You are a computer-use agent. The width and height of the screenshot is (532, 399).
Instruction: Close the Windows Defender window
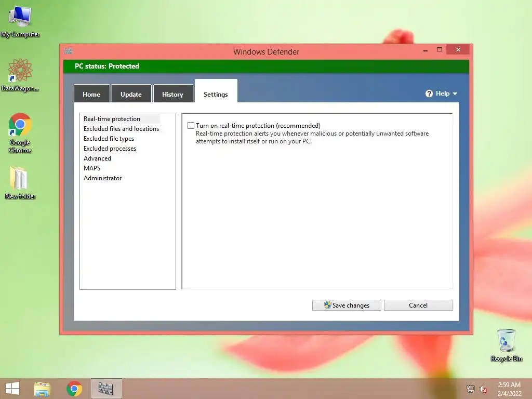(x=458, y=49)
